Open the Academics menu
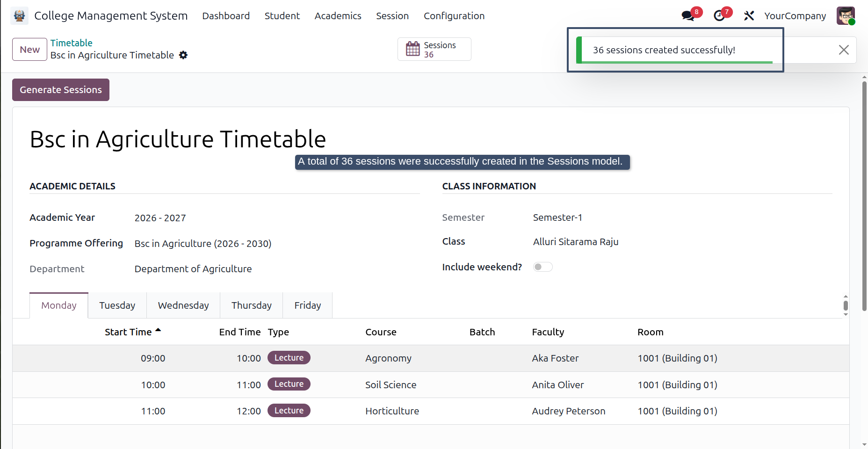 (338, 16)
